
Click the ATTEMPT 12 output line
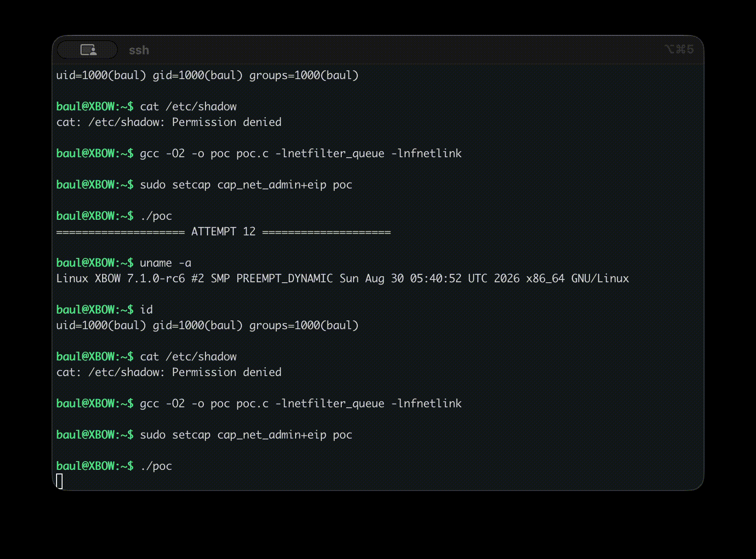[223, 232]
